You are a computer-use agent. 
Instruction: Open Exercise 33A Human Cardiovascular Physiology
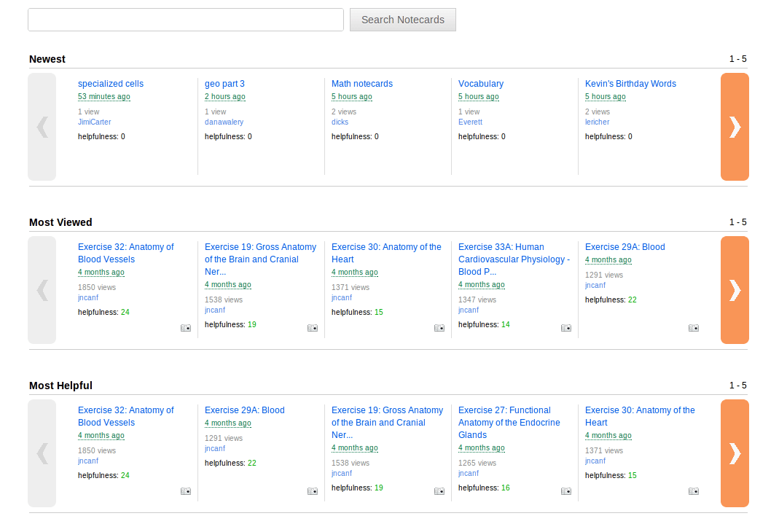coord(514,259)
